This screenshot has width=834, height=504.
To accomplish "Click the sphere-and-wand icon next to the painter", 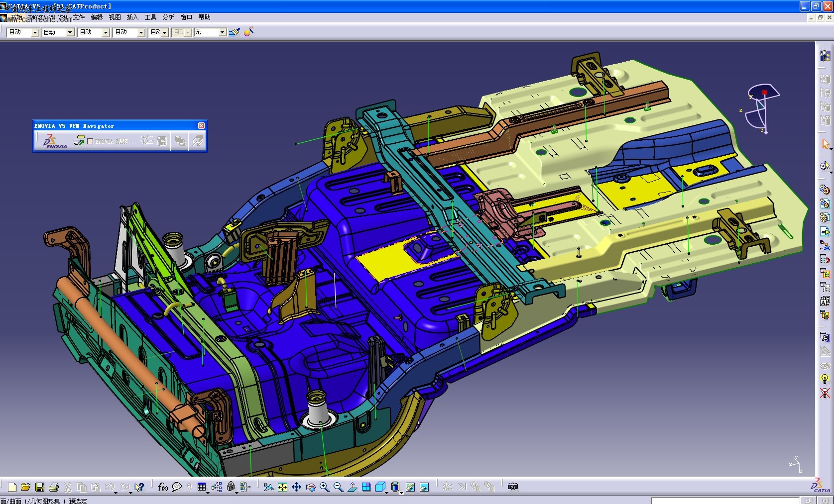I will tap(248, 32).
